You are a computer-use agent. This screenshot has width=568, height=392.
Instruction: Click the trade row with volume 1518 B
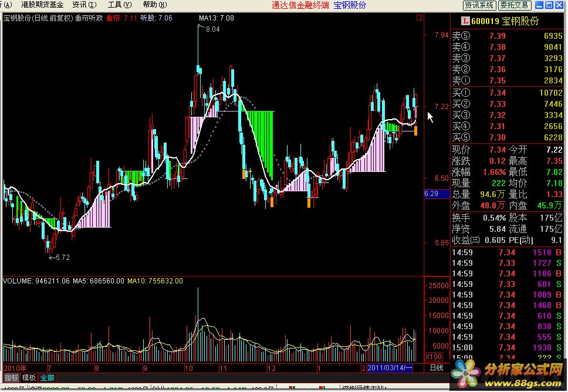pos(507,252)
